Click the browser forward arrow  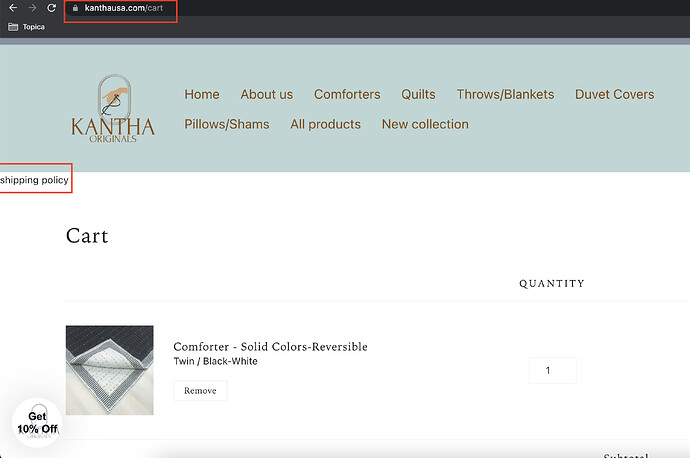pyautogui.click(x=32, y=8)
